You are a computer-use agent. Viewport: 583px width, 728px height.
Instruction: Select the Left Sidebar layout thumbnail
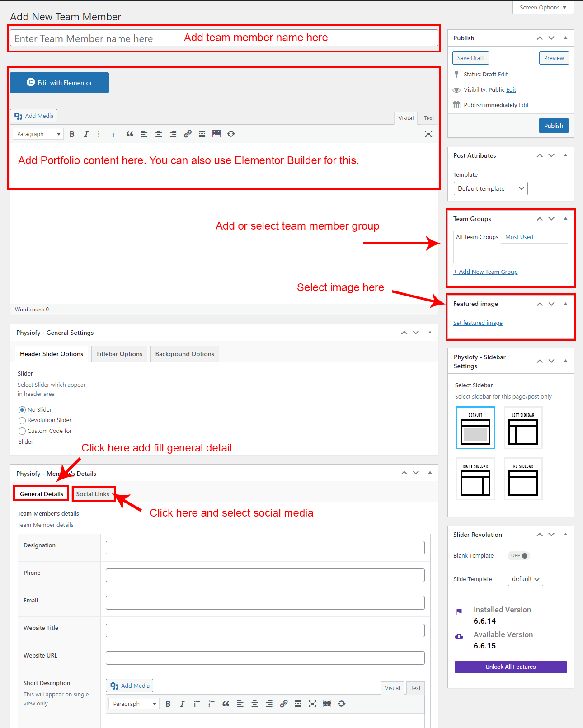click(523, 427)
